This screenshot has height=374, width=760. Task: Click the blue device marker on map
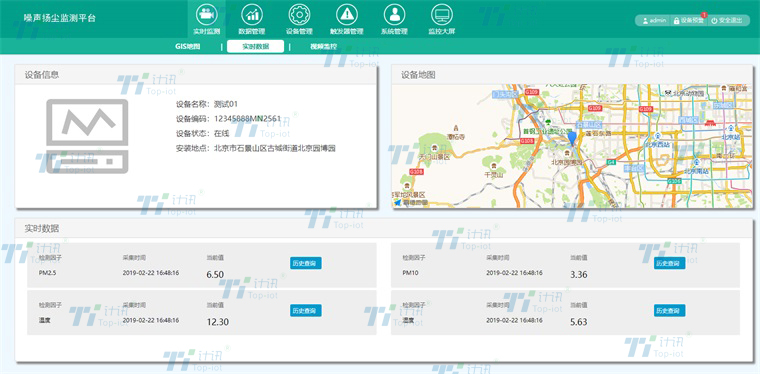(572, 138)
